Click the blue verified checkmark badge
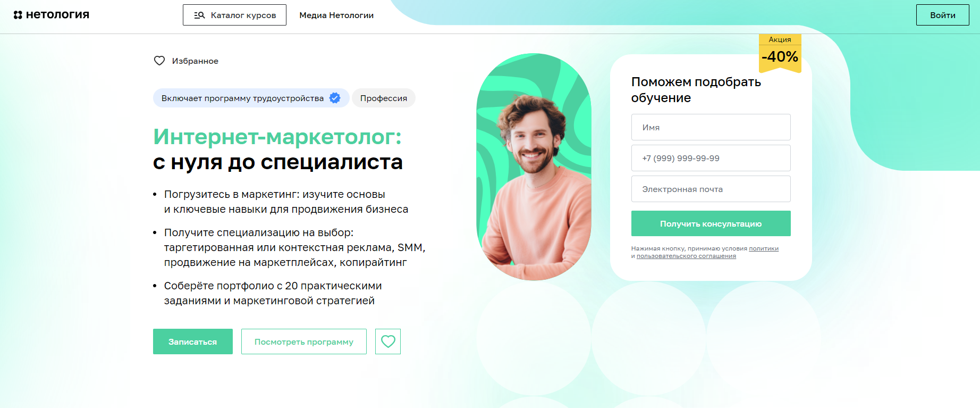980x408 pixels. 335,98
